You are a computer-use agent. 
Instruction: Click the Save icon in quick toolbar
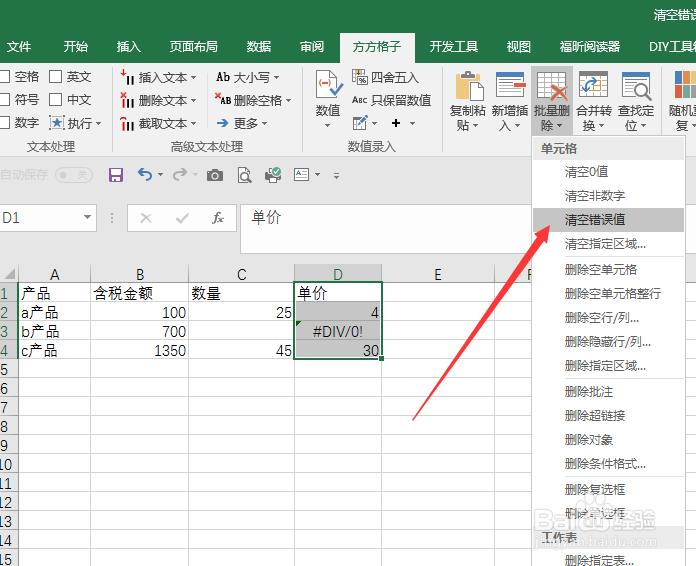click(x=116, y=175)
